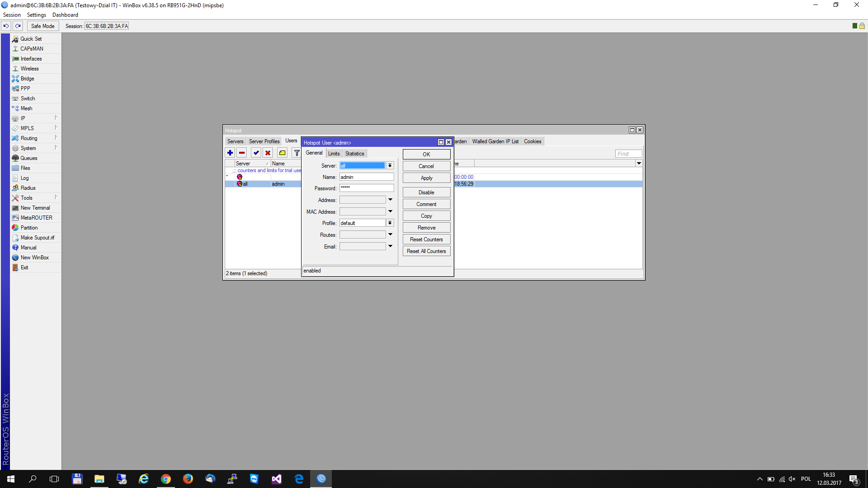Open the Servers tab in Hotspot window
Screen dimensions: 868x488
235,141
